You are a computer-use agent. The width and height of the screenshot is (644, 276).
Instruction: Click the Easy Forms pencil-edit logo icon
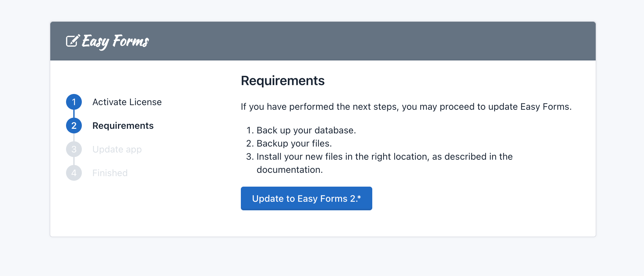pyautogui.click(x=73, y=41)
